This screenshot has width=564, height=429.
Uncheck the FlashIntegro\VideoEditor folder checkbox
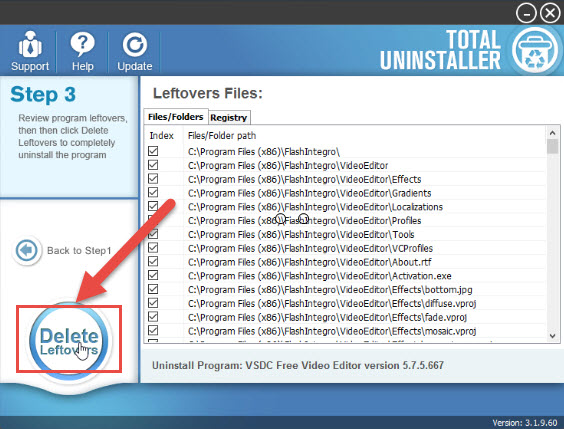coord(153,165)
